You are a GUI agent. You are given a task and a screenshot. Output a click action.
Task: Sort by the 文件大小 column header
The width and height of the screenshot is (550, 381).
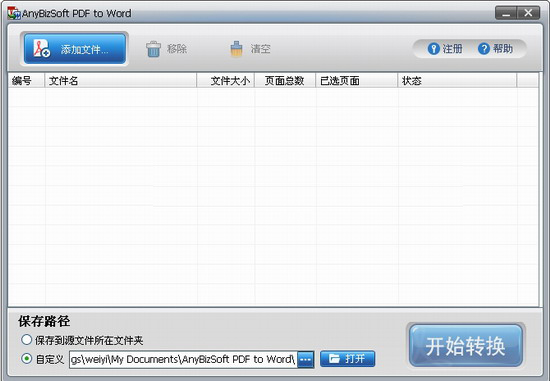226,81
